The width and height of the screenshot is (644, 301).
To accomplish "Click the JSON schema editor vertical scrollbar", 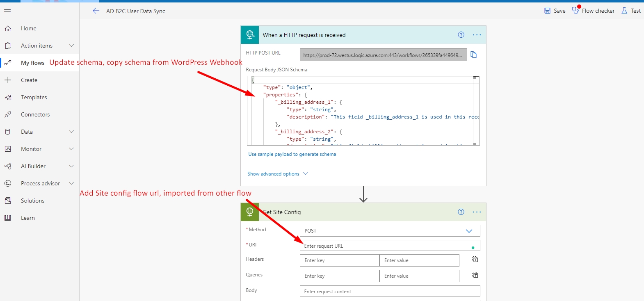I will (x=476, y=111).
